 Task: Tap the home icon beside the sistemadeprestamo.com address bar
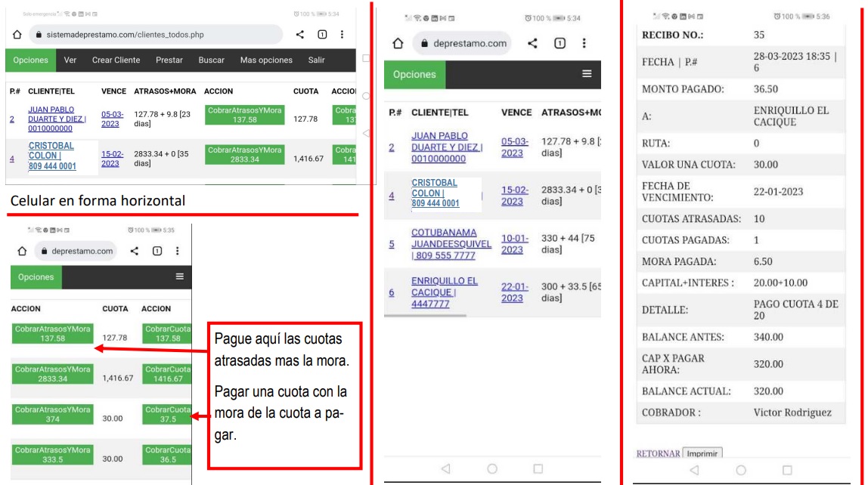point(17,35)
